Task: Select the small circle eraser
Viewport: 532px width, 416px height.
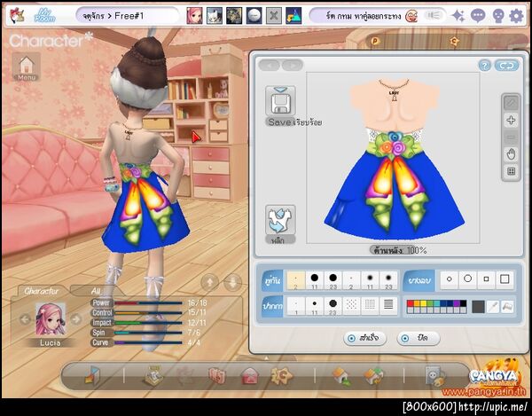Action: (450, 279)
